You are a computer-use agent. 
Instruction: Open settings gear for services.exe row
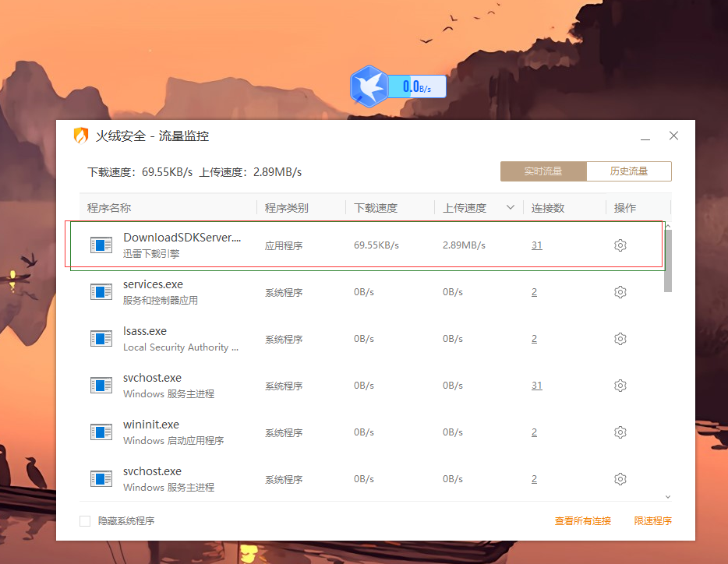620,291
